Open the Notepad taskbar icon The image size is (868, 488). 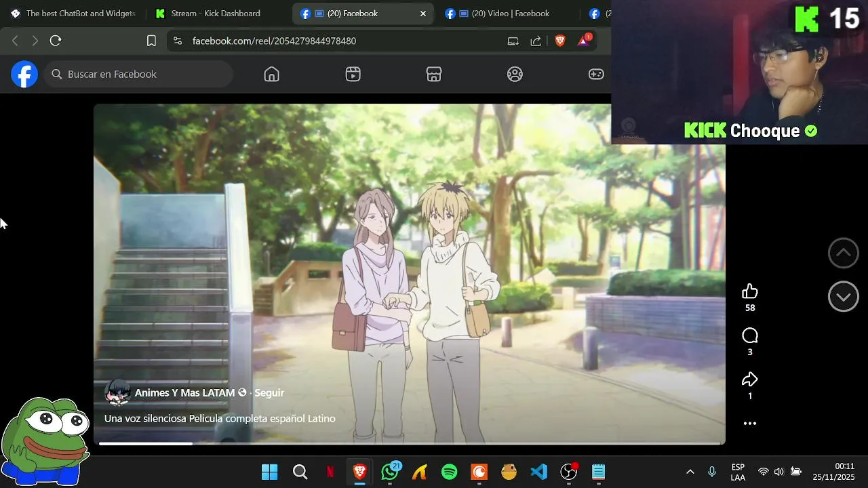pyautogui.click(x=599, y=472)
